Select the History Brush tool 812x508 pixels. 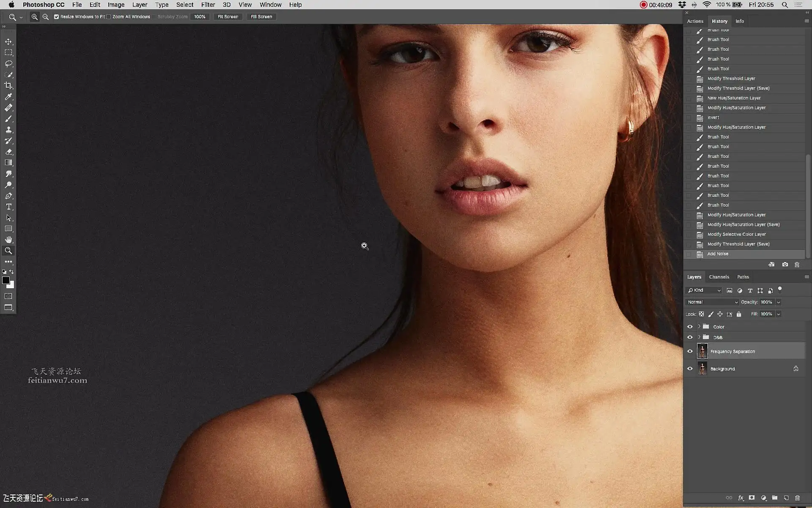(x=8, y=141)
